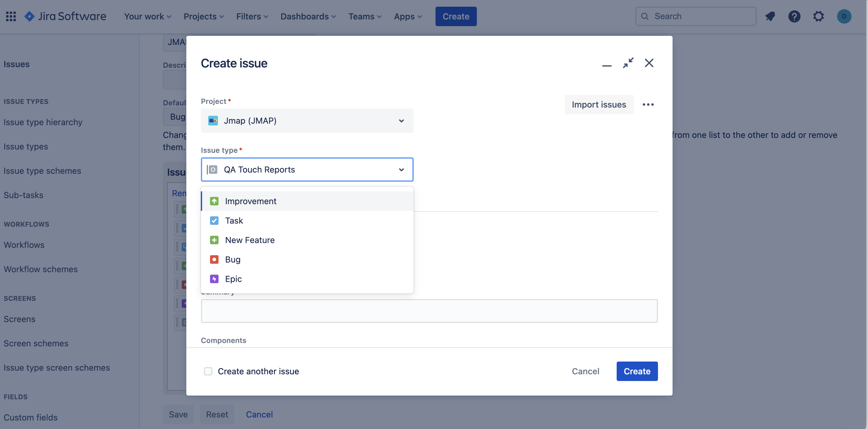Click the Task checkmark icon
Viewport: 868px width, 429px height.
click(x=214, y=221)
